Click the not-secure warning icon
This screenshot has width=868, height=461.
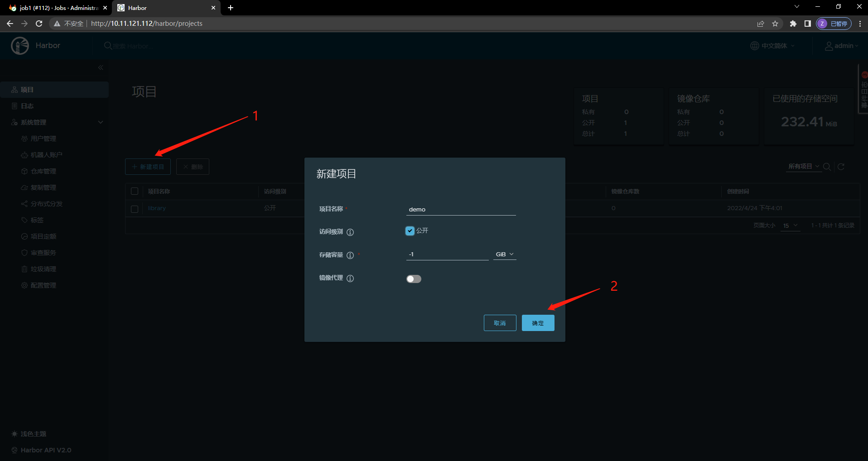point(57,24)
